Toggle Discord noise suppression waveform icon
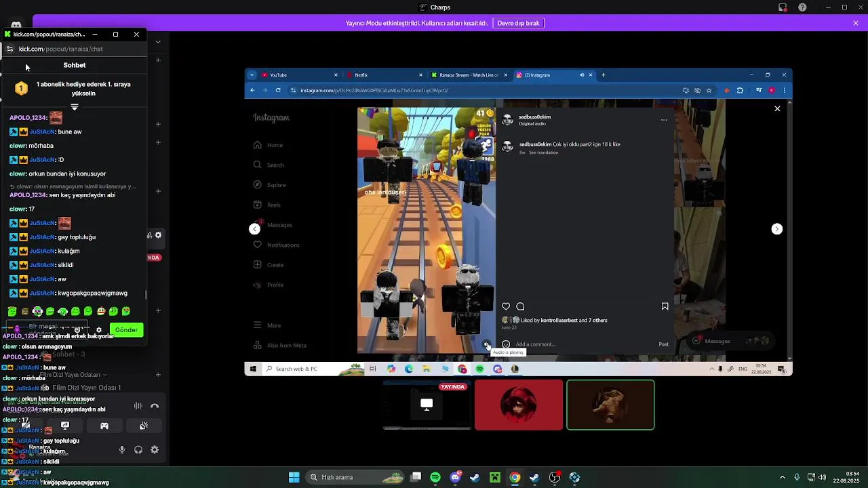 [x=138, y=406]
